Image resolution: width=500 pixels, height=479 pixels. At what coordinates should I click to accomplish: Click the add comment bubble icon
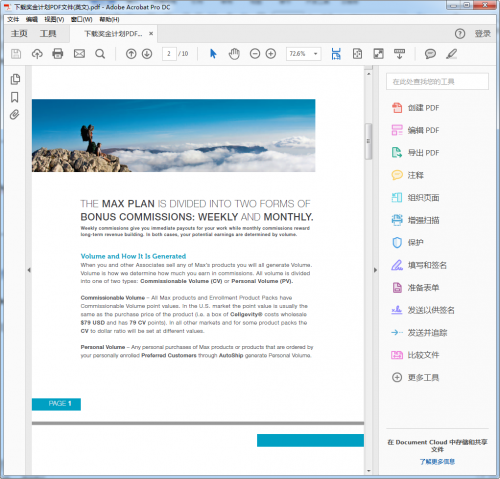(430, 54)
